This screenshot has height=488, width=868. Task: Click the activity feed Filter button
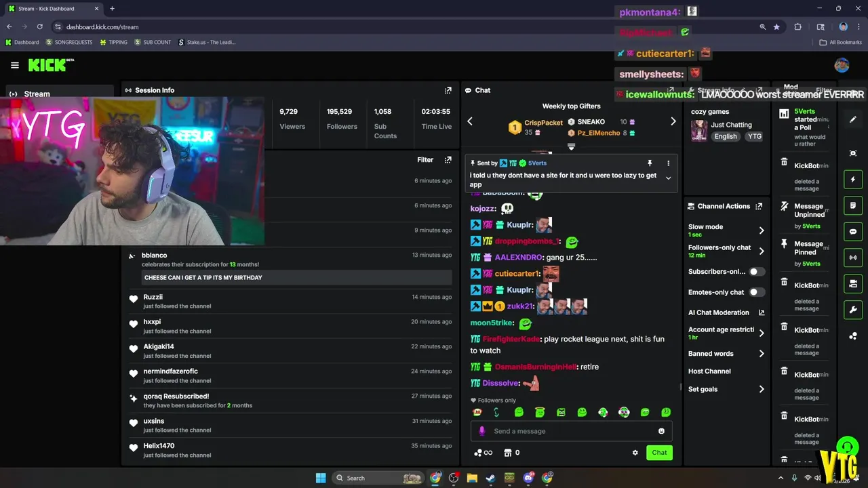425,160
